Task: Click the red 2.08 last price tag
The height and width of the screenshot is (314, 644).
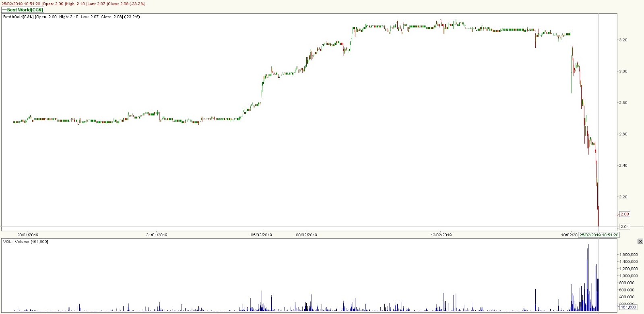Action: [x=625, y=214]
